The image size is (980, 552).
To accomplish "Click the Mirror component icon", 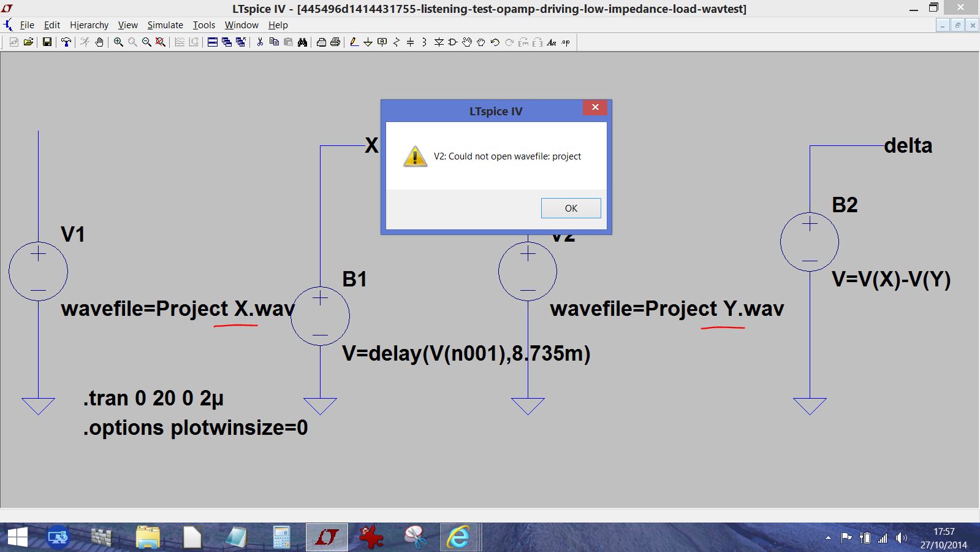I will click(537, 42).
